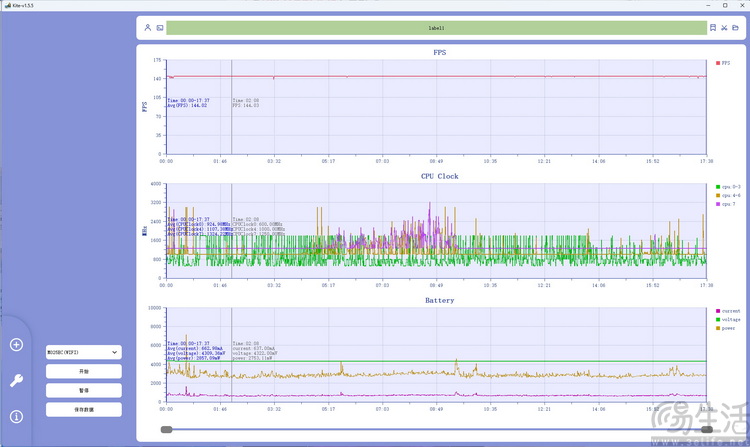Toggle the cpu:7 legend entry
This screenshot has height=447, width=750.
[726, 204]
